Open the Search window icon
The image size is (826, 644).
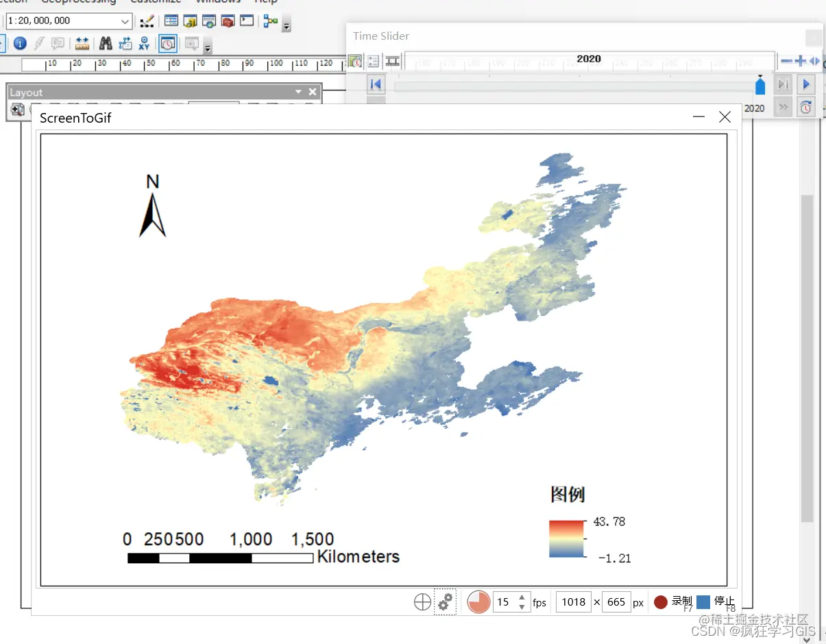(208, 21)
